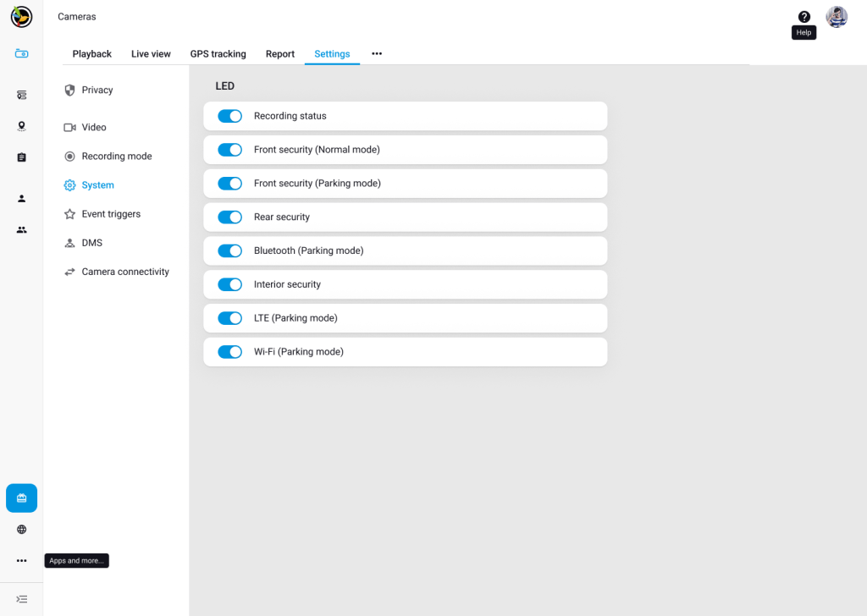This screenshot has height=616, width=867.
Task: Click the user profile avatar
Action: click(837, 16)
